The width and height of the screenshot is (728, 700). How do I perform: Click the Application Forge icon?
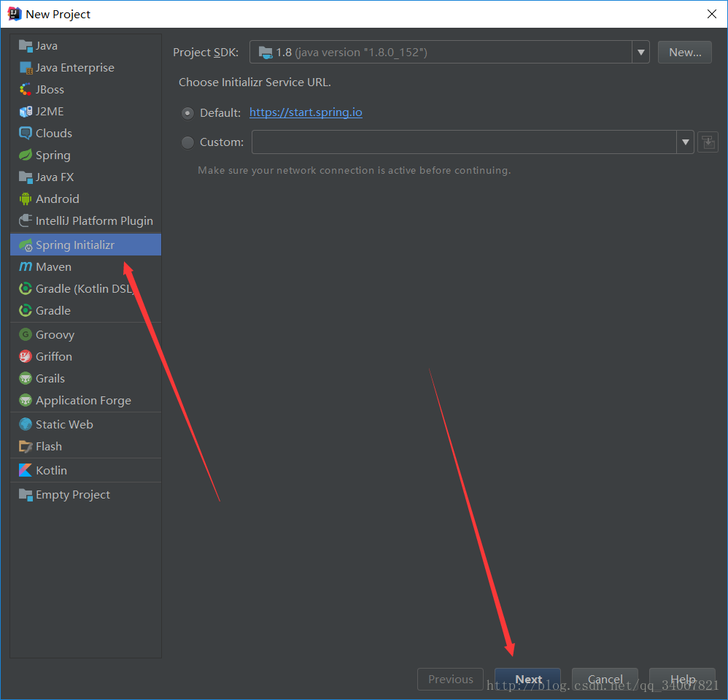(26, 401)
